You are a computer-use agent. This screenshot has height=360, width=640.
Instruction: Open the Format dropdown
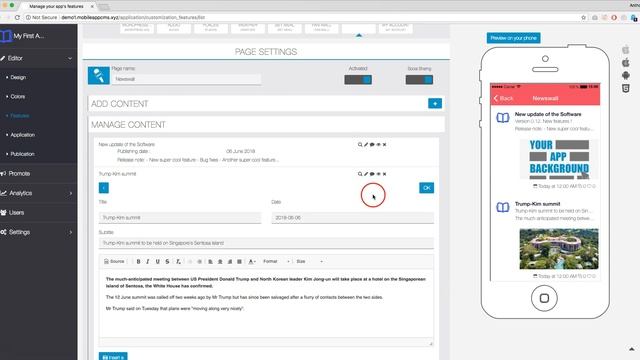pos(276,261)
